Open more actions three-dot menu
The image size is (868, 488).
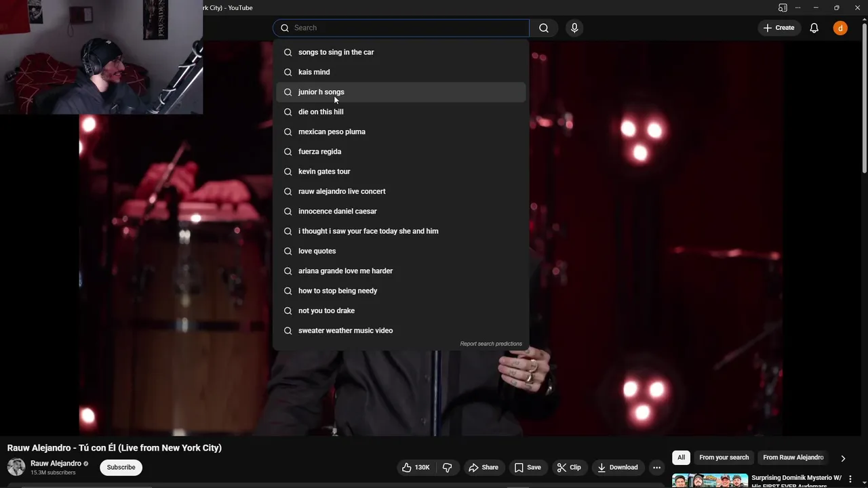[x=656, y=467]
